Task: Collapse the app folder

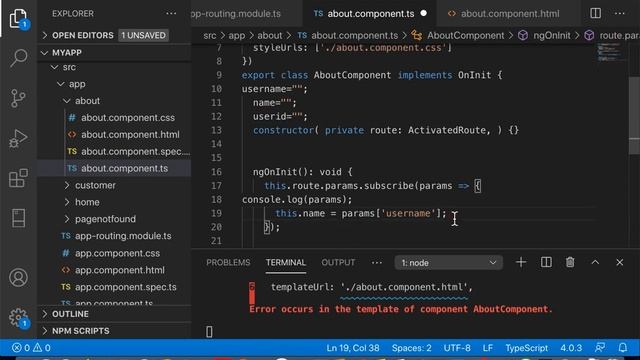Action: coord(114,84)
